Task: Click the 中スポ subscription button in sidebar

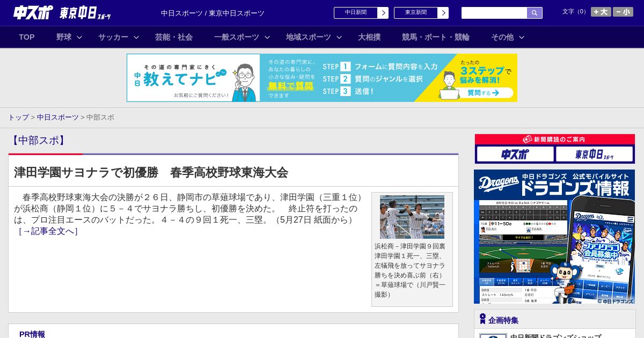Action: pyautogui.click(x=515, y=155)
